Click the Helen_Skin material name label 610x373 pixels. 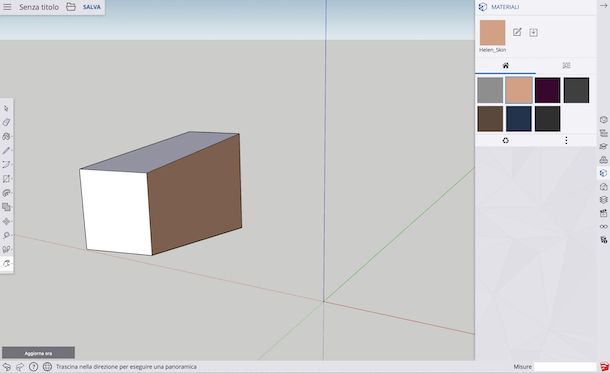pos(493,50)
